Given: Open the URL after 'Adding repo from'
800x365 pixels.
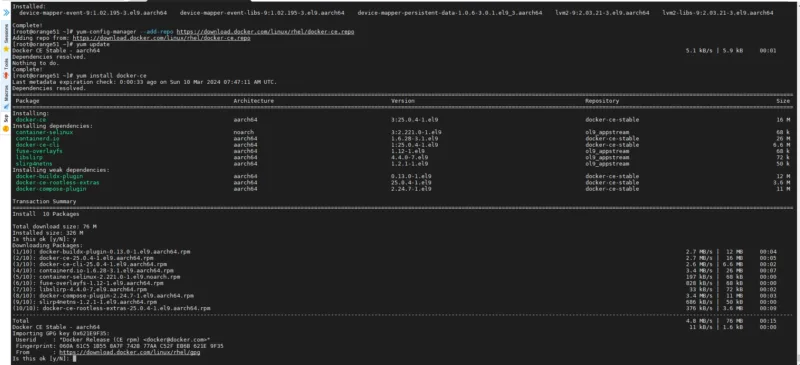Looking at the screenshot, I should click(x=161, y=38).
